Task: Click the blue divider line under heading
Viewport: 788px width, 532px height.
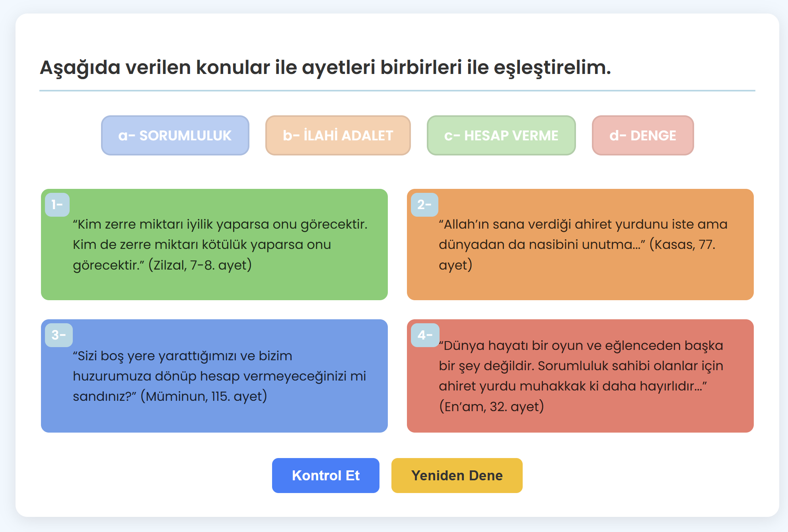Action: [397, 91]
